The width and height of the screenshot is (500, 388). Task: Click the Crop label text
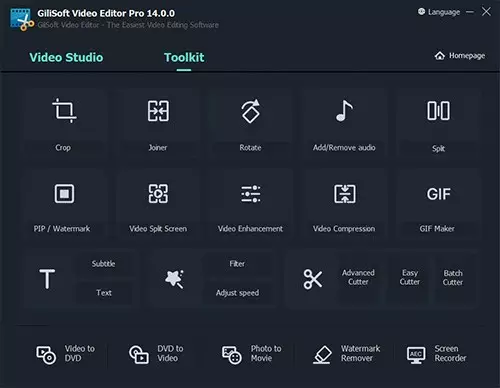pos(63,148)
